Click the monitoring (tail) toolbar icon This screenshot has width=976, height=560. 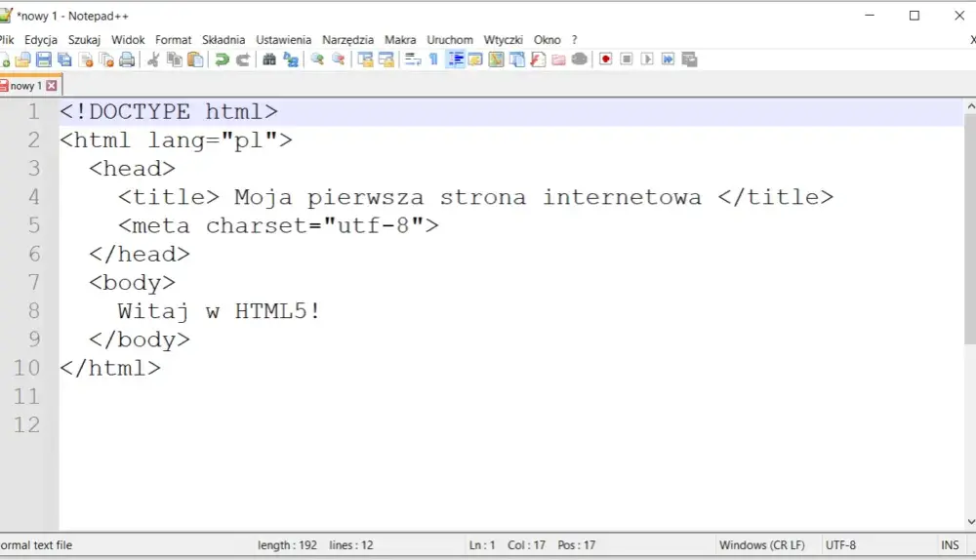[x=580, y=60]
